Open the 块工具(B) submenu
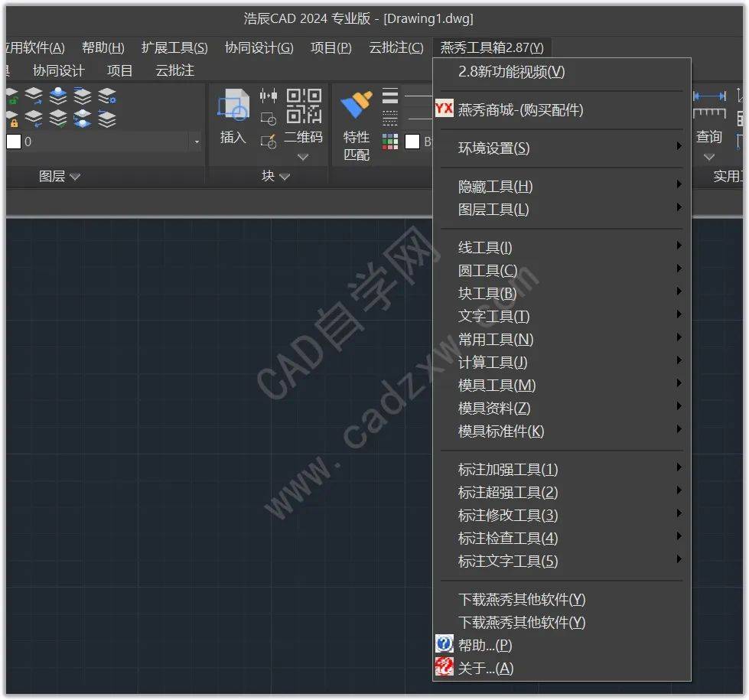Viewport: 749px width, 700px height. click(562, 293)
